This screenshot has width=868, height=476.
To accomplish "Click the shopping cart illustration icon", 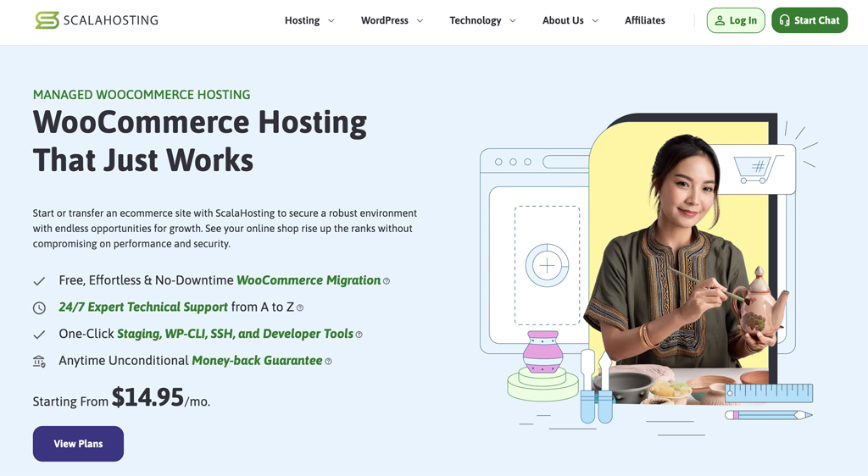I will point(758,169).
